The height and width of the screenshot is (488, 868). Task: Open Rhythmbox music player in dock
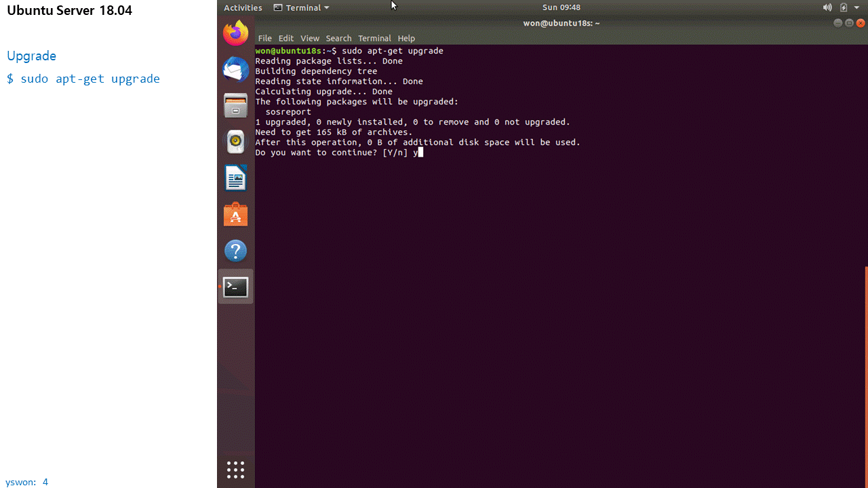[x=235, y=142]
